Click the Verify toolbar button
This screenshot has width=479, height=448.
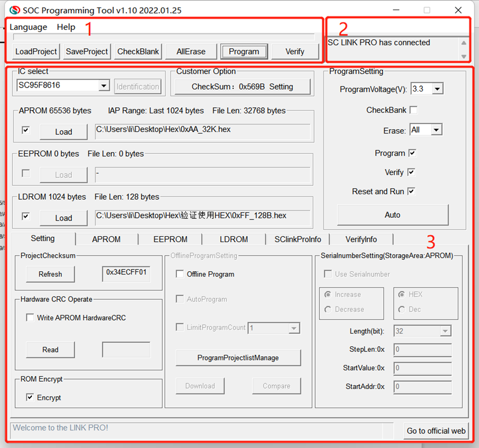[295, 51]
